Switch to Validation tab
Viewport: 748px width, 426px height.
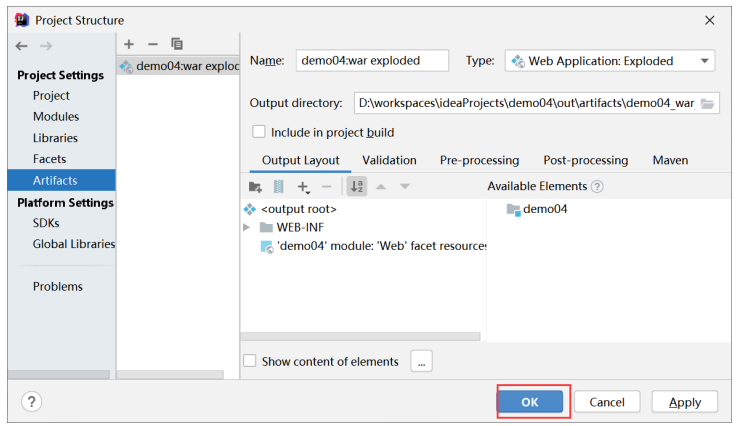click(389, 160)
